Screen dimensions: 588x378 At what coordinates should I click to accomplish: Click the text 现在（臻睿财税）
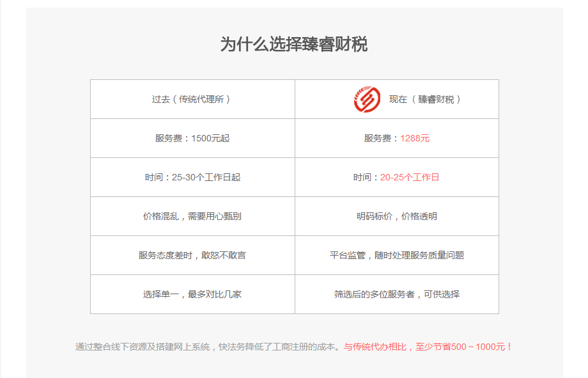pos(426,100)
